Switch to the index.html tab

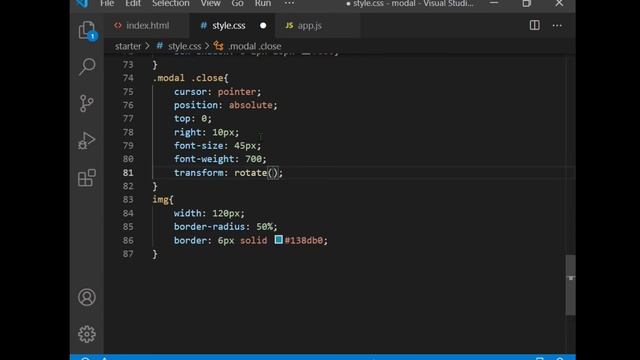click(x=147, y=25)
